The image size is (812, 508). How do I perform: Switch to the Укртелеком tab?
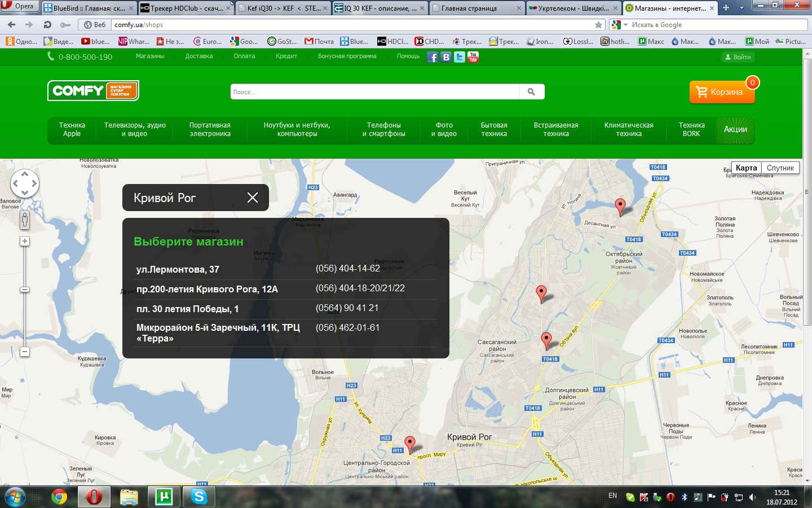coord(574,8)
